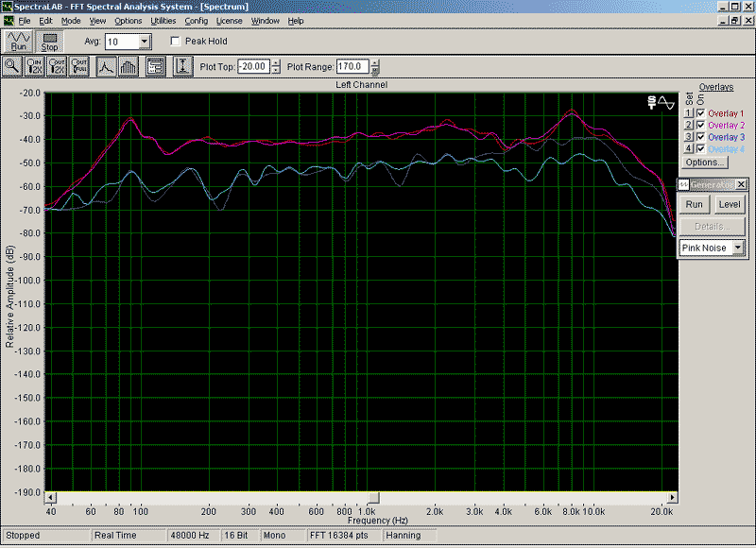Click the Plot Range input field

352,66
